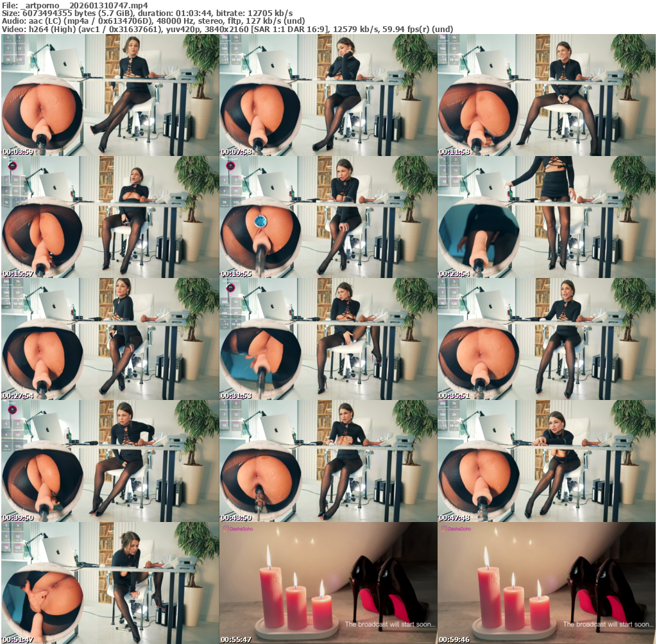This screenshot has width=657, height=644.
Task: Open the thumbnail stamped 00:03:59
Action: [x=110, y=95]
